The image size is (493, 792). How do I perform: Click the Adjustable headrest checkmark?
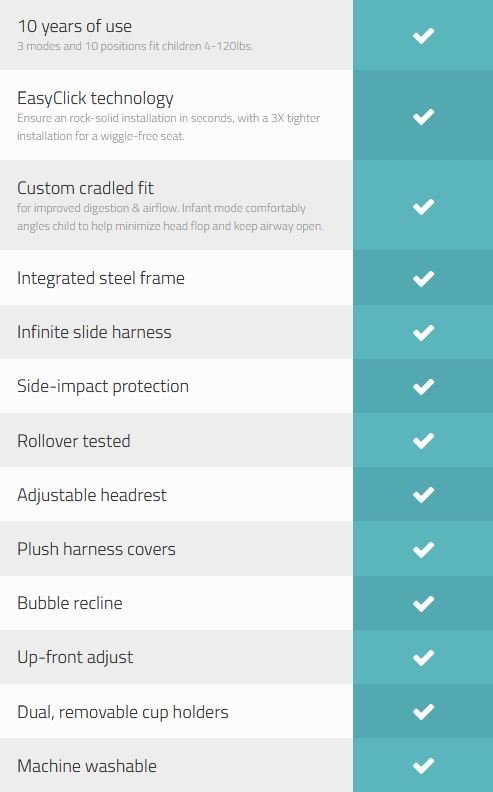pos(423,494)
